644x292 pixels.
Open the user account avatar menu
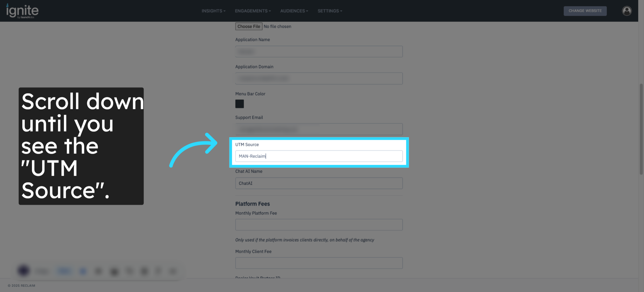(627, 11)
